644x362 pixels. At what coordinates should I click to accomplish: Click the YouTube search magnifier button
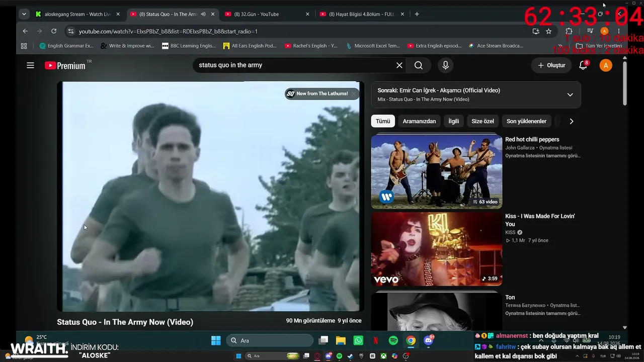click(x=419, y=65)
